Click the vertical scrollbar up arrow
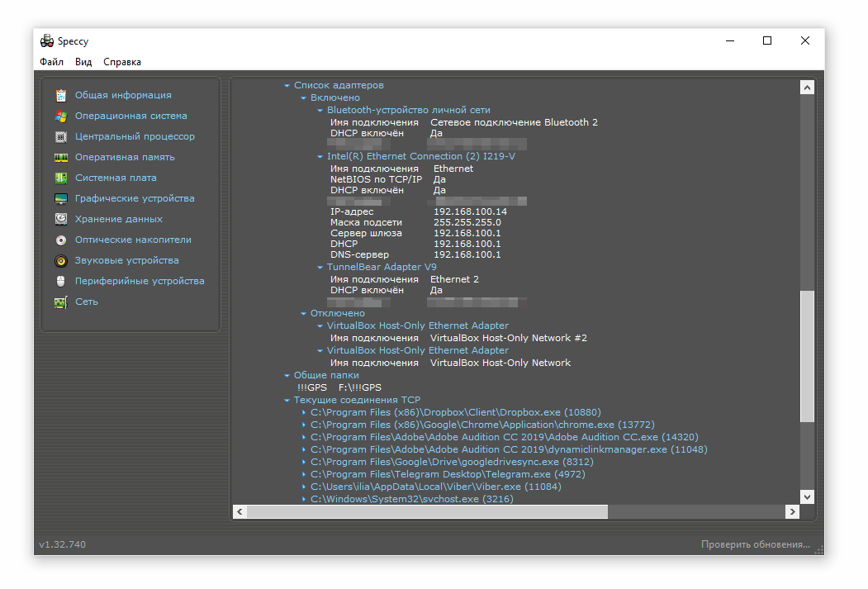 (x=807, y=88)
